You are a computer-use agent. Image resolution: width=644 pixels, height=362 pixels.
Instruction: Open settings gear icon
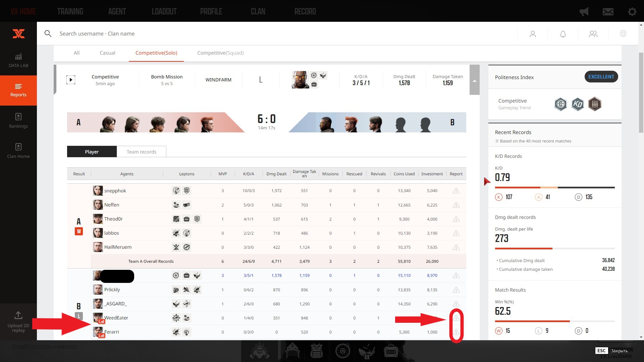pyautogui.click(x=632, y=12)
